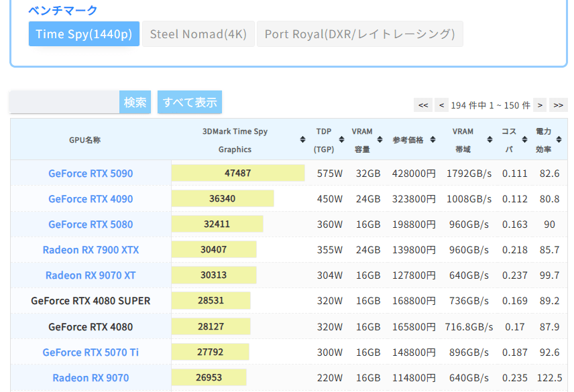
Task: Click the 323800円 price cell
Action: point(414,199)
